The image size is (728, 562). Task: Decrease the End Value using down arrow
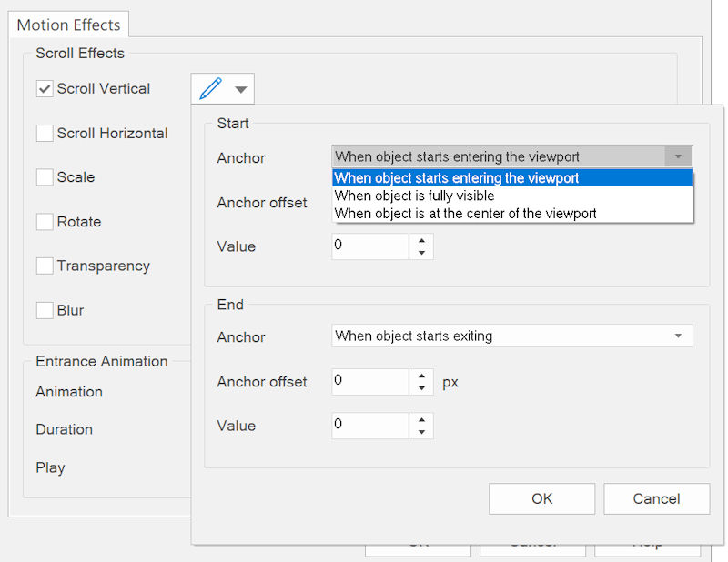point(421,432)
